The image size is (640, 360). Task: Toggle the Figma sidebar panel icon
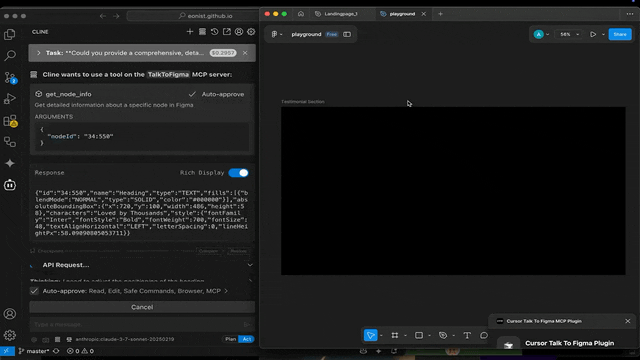click(347, 34)
